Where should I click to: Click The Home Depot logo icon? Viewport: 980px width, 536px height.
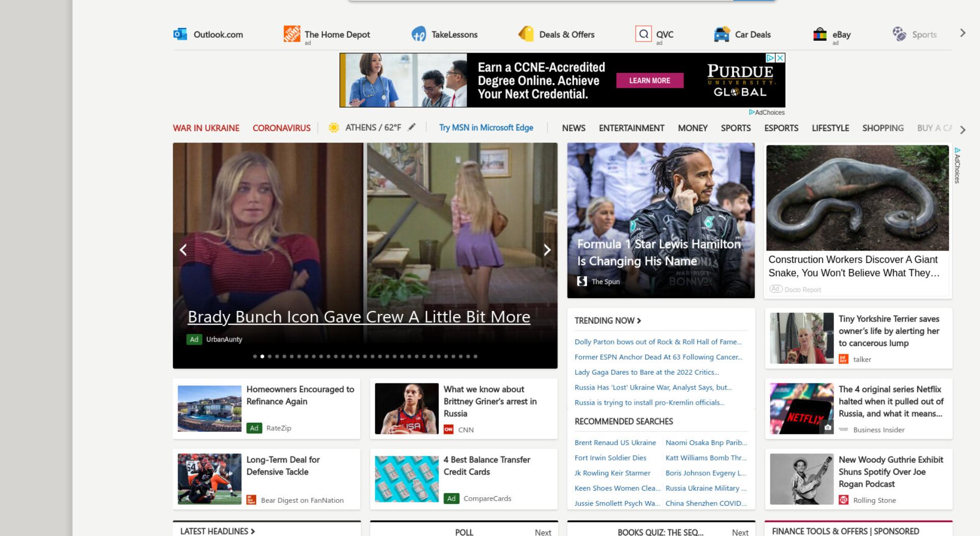click(x=292, y=34)
